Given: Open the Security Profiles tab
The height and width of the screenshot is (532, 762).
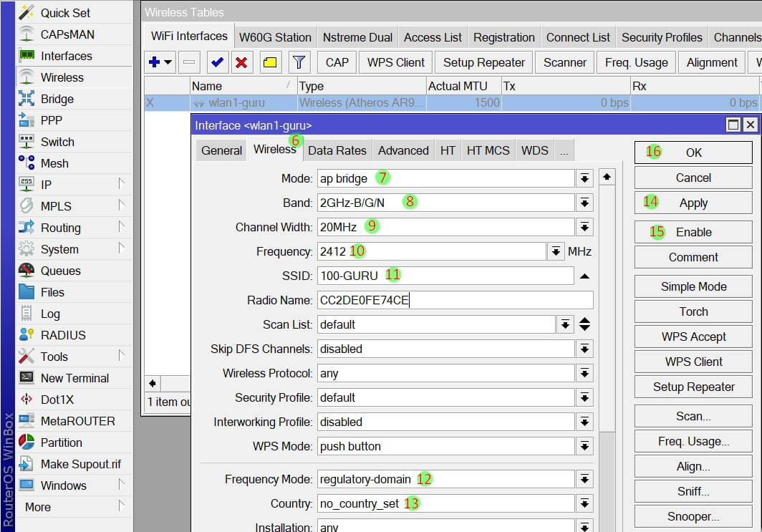Looking at the screenshot, I should pos(661,37).
